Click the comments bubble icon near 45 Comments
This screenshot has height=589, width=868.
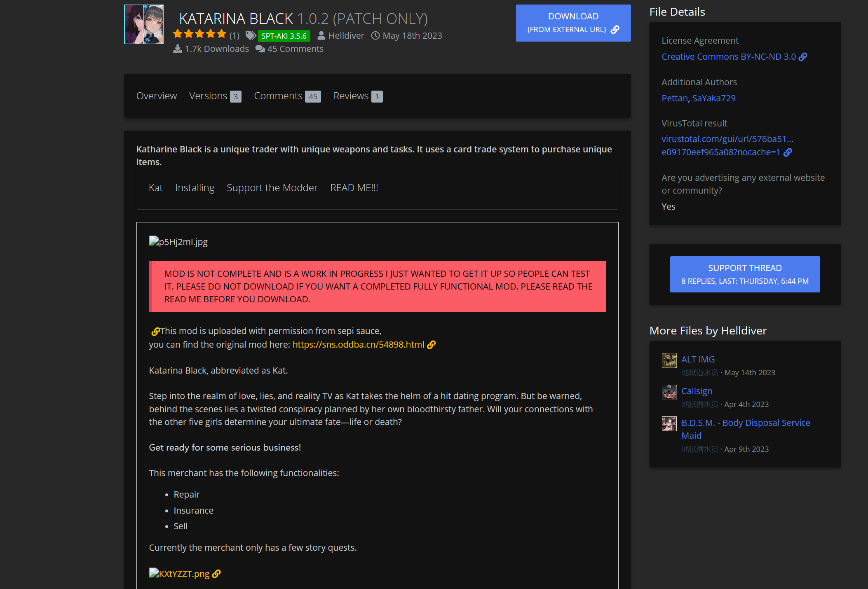point(260,49)
